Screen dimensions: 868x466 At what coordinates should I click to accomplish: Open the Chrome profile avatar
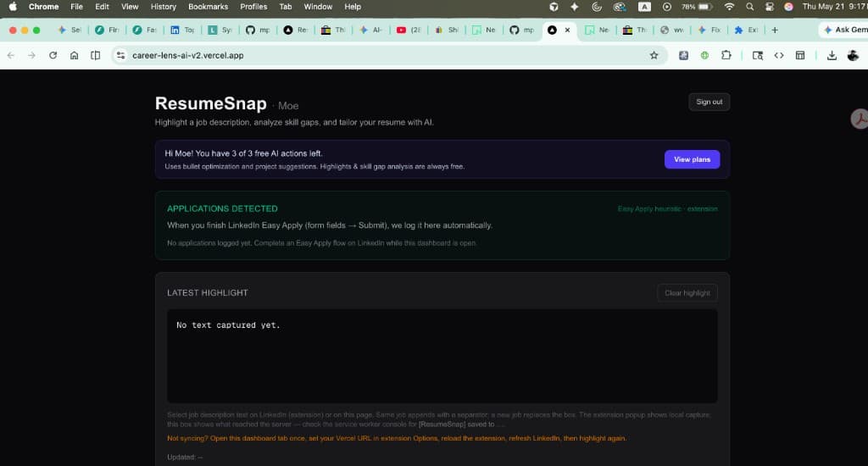pyautogui.click(x=853, y=55)
